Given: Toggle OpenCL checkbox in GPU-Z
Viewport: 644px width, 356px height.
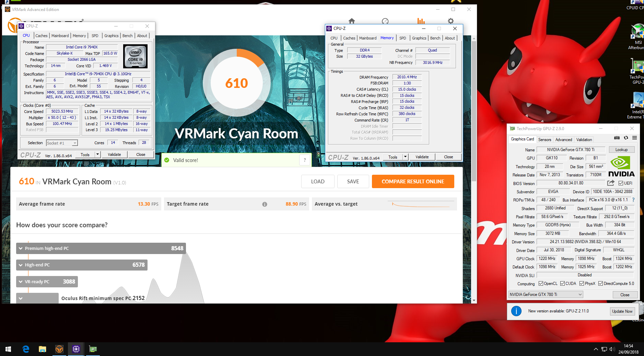Looking at the screenshot, I should coord(541,284).
